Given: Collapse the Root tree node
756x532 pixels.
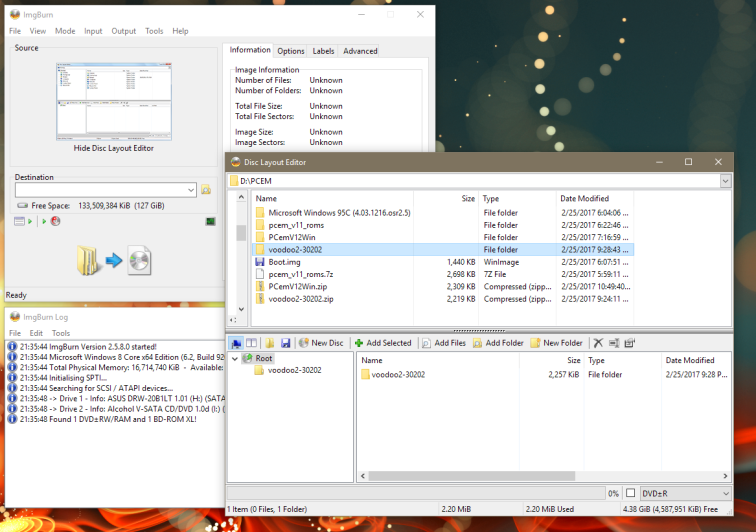Looking at the screenshot, I should pyautogui.click(x=235, y=358).
